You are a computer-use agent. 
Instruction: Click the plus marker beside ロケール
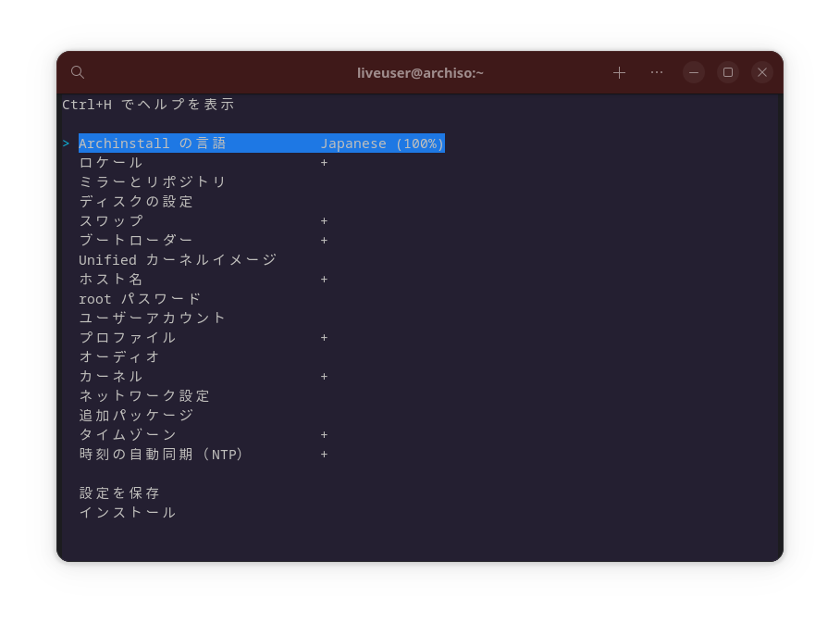tap(324, 162)
